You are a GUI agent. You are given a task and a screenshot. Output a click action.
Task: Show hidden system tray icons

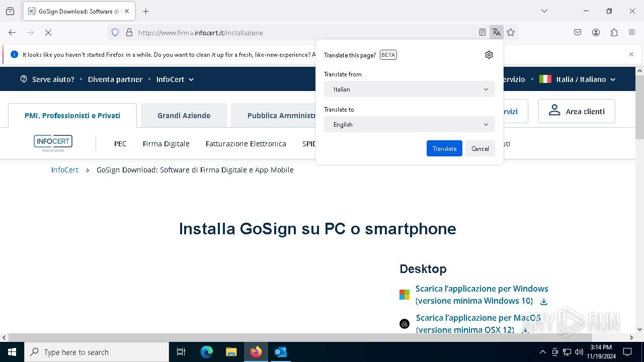542,352
